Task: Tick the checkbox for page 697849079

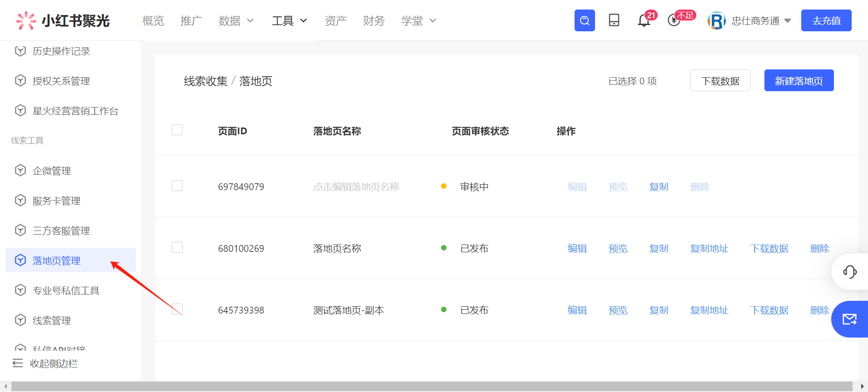Action: pyautogui.click(x=177, y=186)
